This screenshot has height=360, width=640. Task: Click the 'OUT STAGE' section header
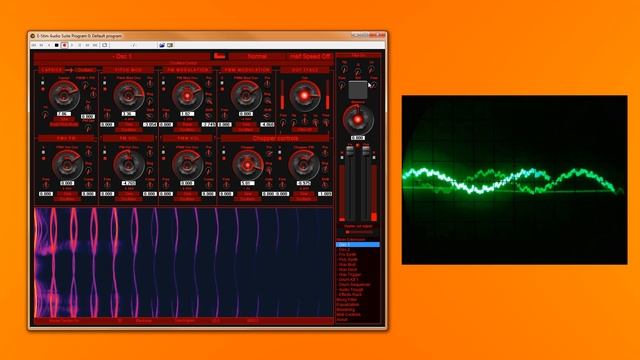pos(304,70)
